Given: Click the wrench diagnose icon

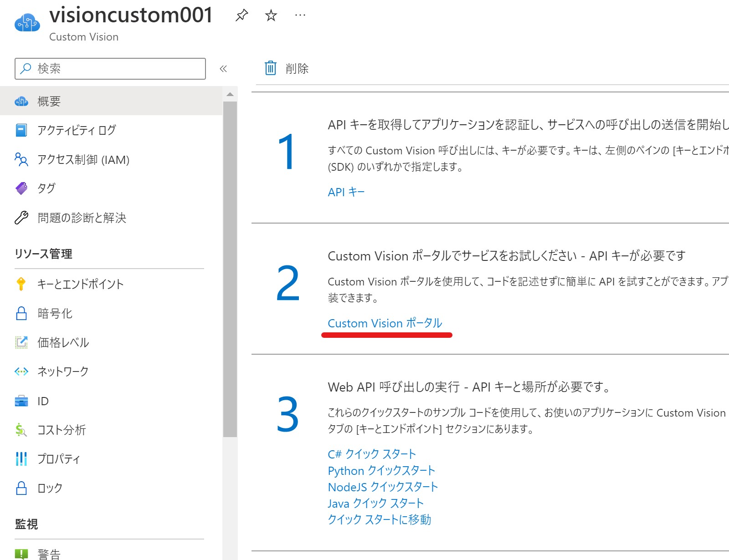Looking at the screenshot, I should point(21,218).
